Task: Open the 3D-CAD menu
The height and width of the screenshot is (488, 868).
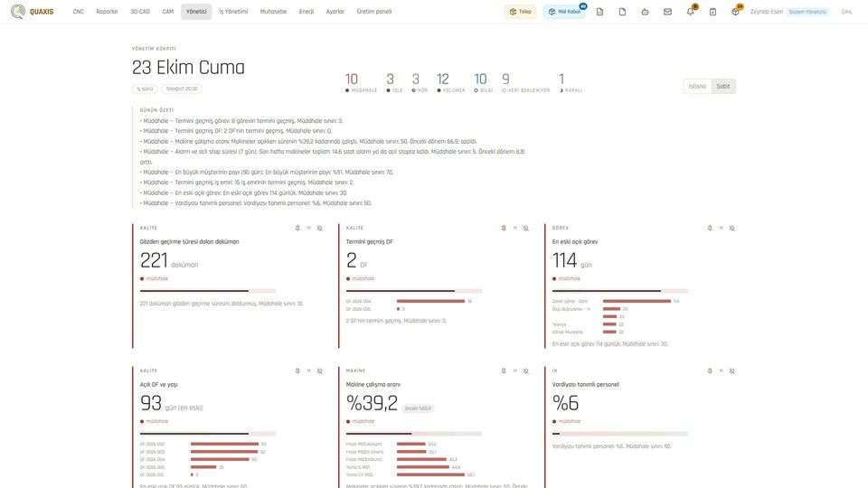Action: (140, 12)
